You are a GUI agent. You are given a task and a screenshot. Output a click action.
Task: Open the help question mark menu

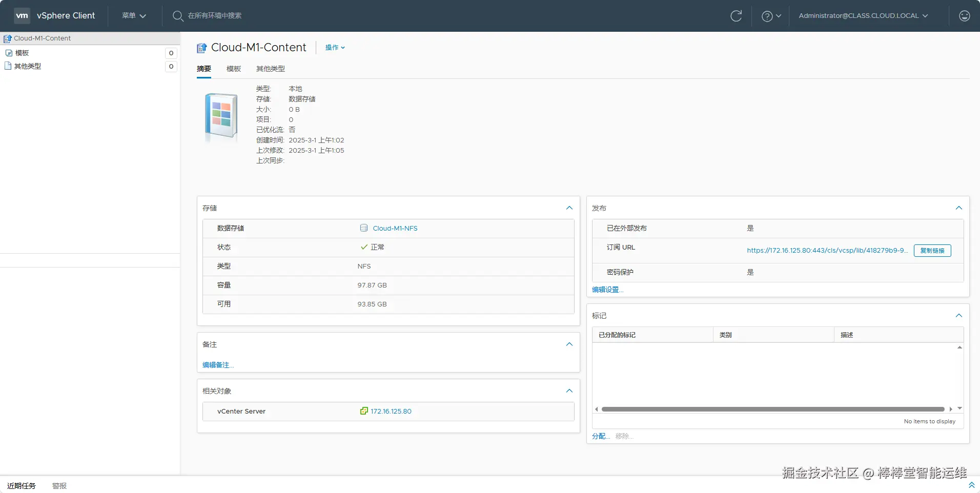771,16
